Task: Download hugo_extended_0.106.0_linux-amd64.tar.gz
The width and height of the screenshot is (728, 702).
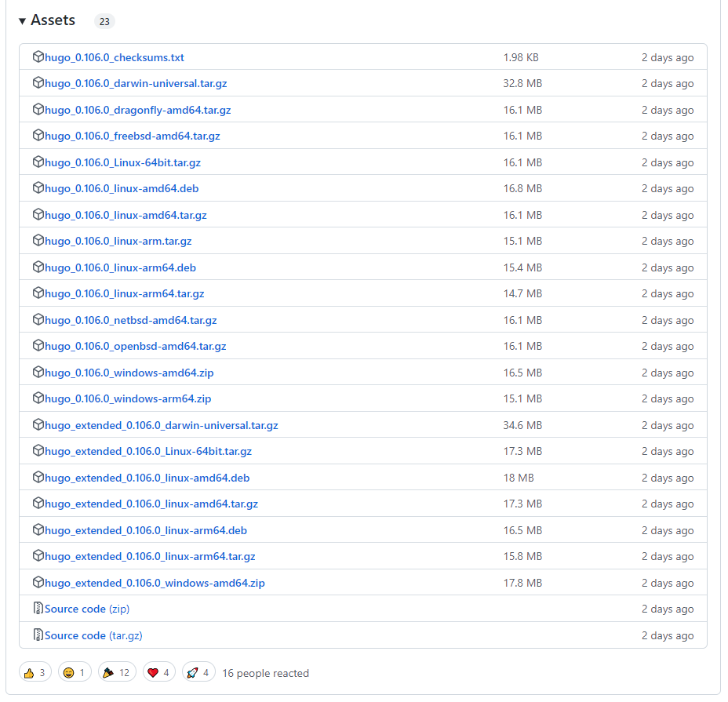Action: [x=151, y=504]
